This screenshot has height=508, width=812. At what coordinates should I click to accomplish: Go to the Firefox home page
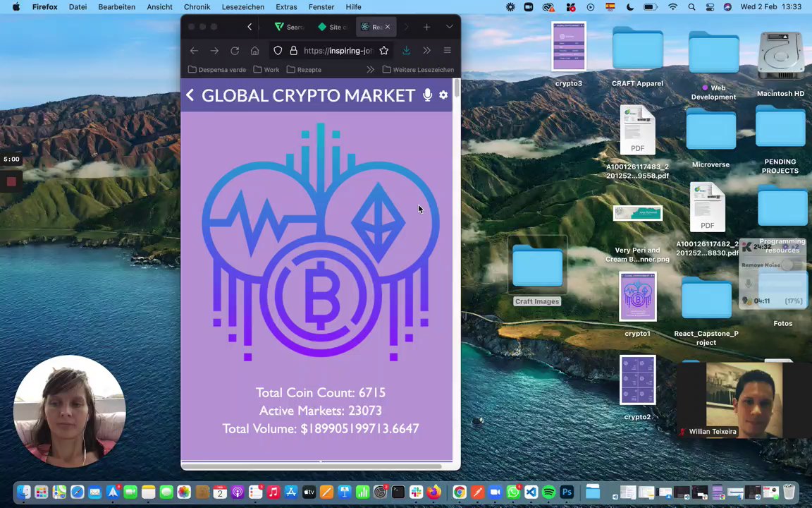coord(254,50)
